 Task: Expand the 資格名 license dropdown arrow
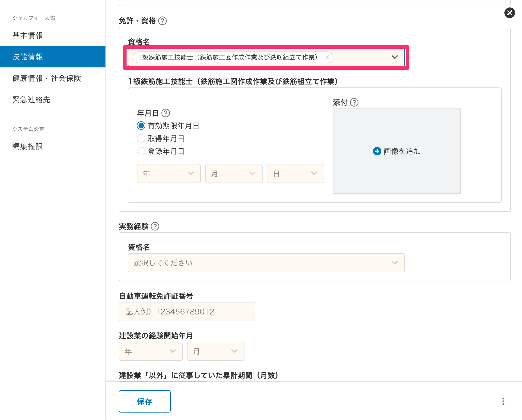click(x=394, y=57)
